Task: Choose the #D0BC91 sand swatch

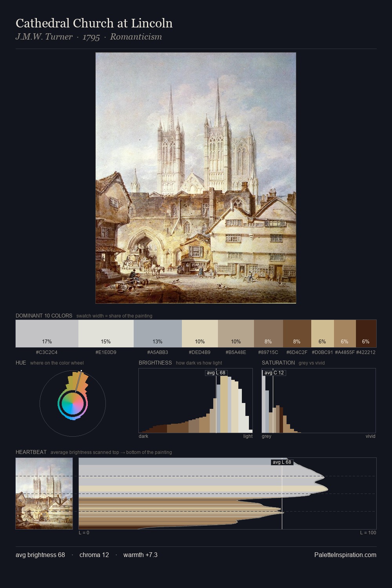Action: [323, 334]
